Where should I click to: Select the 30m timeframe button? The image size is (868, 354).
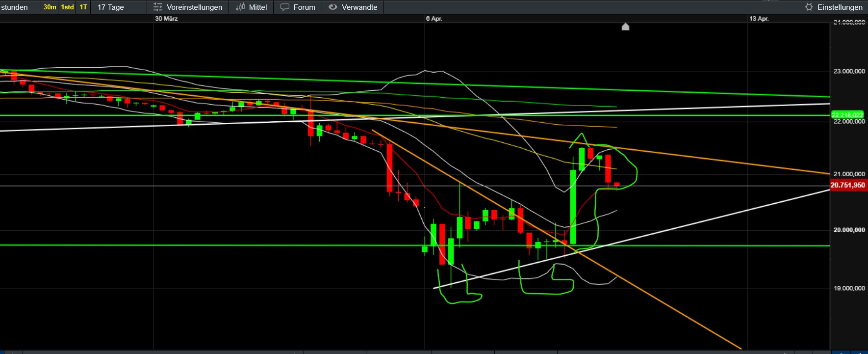(x=50, y=7)
